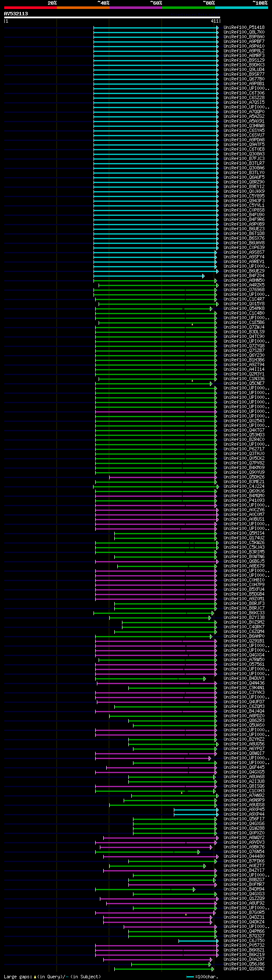Click the UniRef100_B4DUV3 label
The width and height of the screenshot is (272, 980).
click(x=244, y=679)
